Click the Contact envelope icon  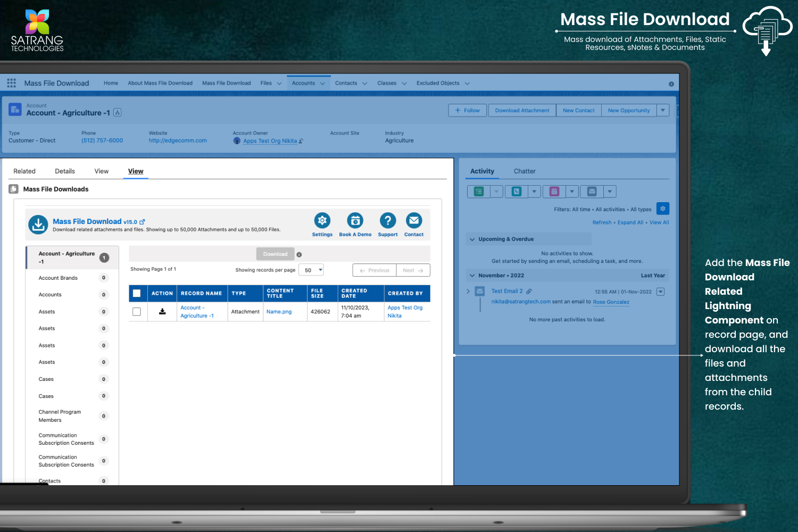tap(413, 220)
